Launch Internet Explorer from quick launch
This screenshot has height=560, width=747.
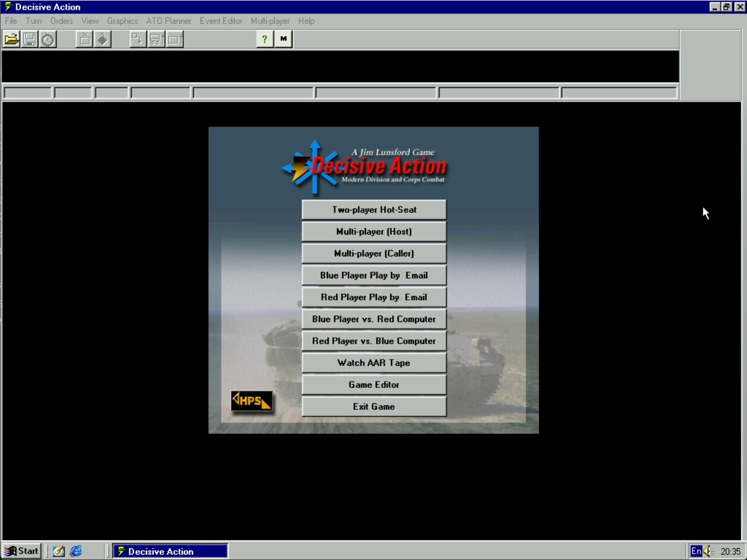coord(76,551)
